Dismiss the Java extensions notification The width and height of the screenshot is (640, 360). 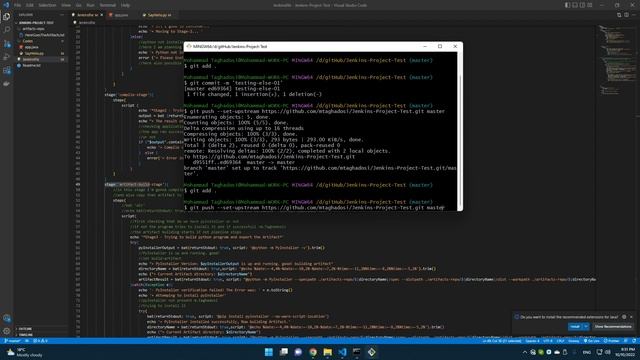pos(631,317)
